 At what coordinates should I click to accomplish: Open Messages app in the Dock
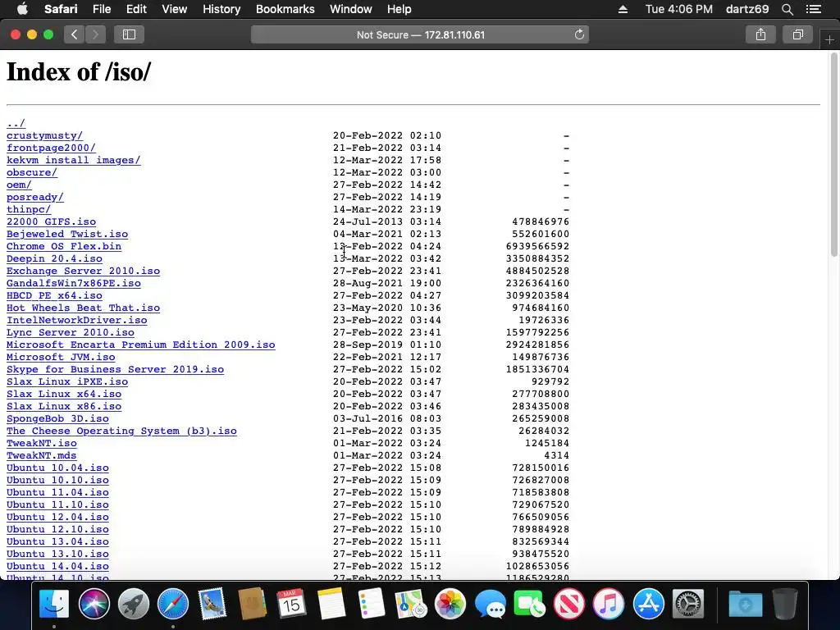[x=490, y=604]
